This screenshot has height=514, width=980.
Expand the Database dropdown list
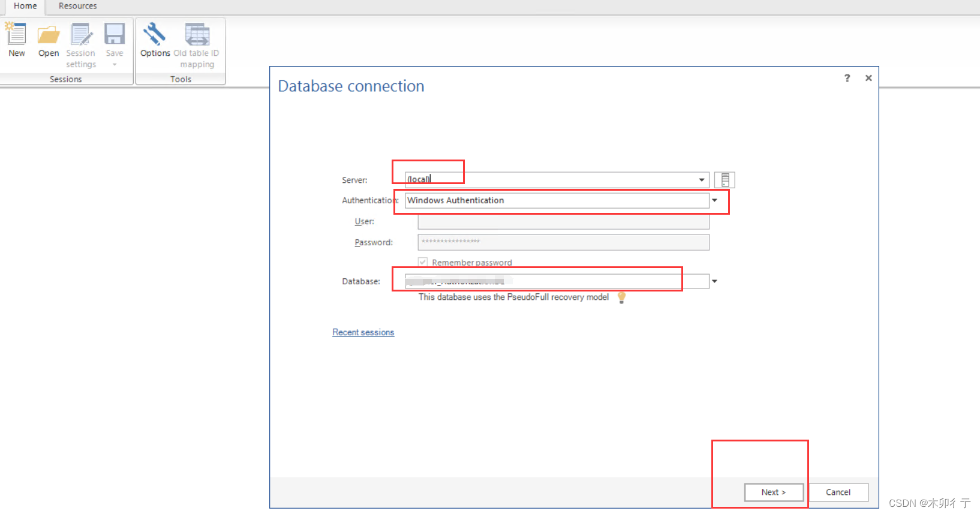point(714,281)
